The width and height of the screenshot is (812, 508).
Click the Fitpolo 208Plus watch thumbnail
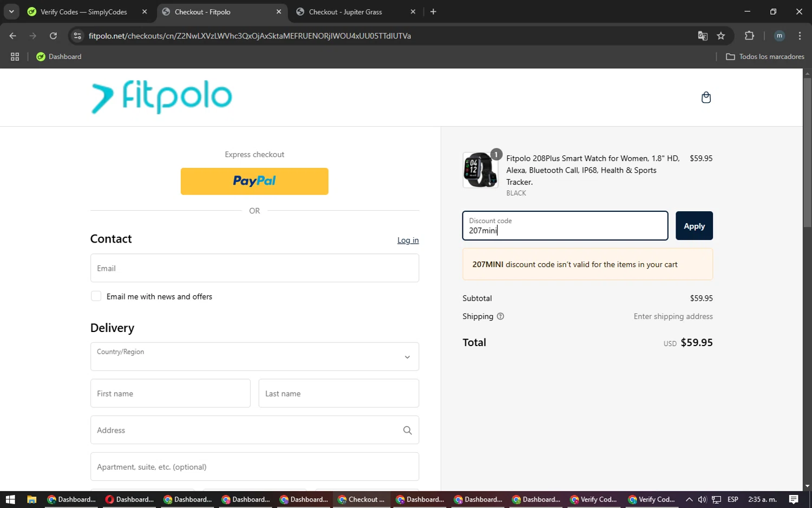(x=480, y=170)
